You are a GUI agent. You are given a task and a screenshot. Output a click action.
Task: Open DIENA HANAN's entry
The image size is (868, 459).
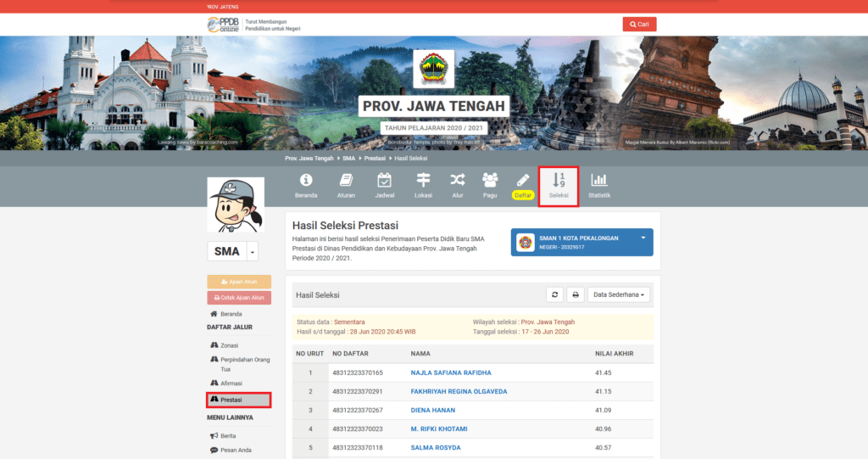pos(432,411)
